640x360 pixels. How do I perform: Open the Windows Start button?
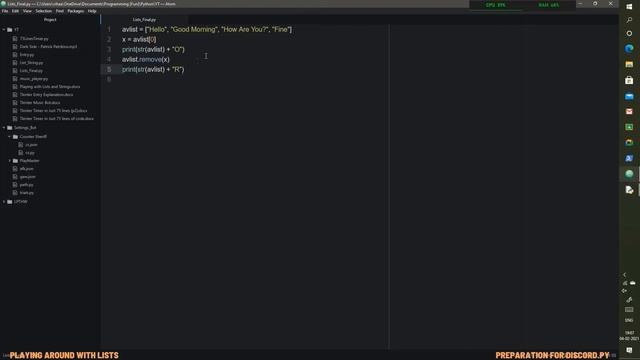(x=629, y=7)
